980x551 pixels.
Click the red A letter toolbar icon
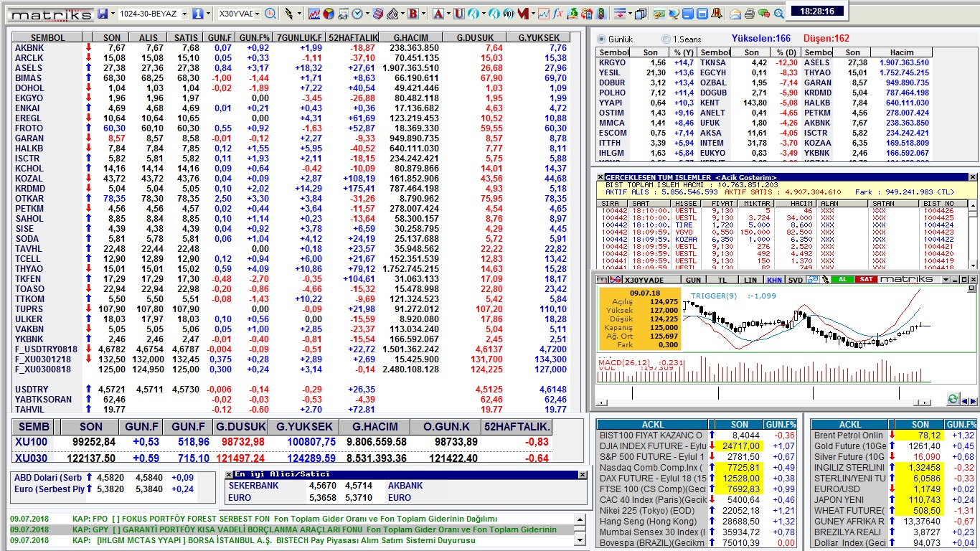pyautogui.click(x=438, y=14)
